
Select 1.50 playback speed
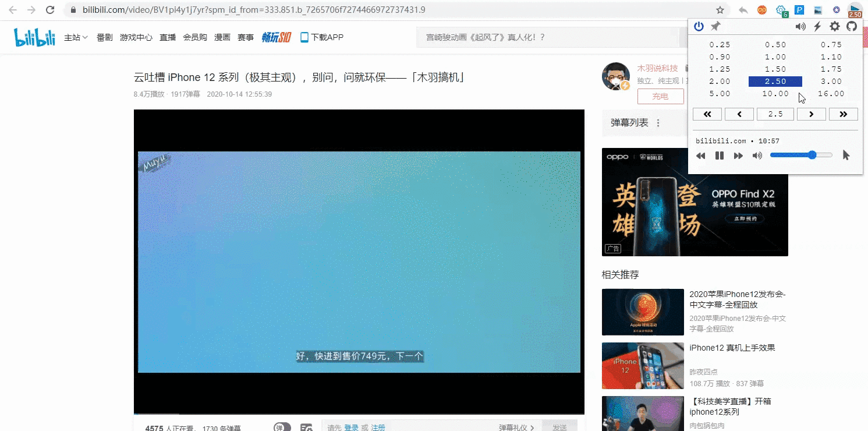[775, 69]
